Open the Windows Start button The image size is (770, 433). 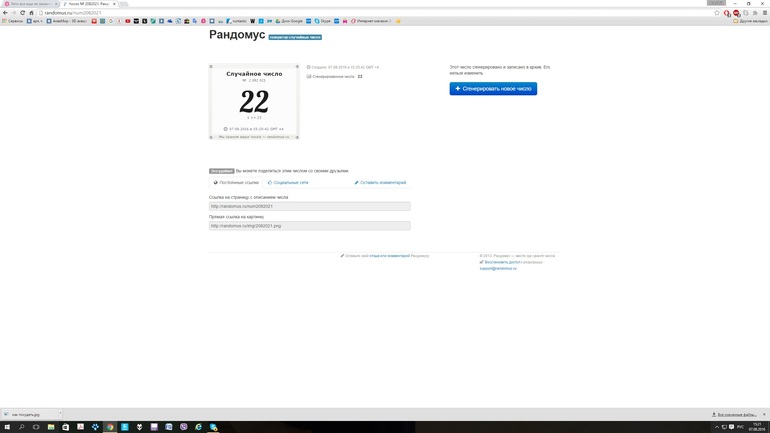tap(6, 427)
